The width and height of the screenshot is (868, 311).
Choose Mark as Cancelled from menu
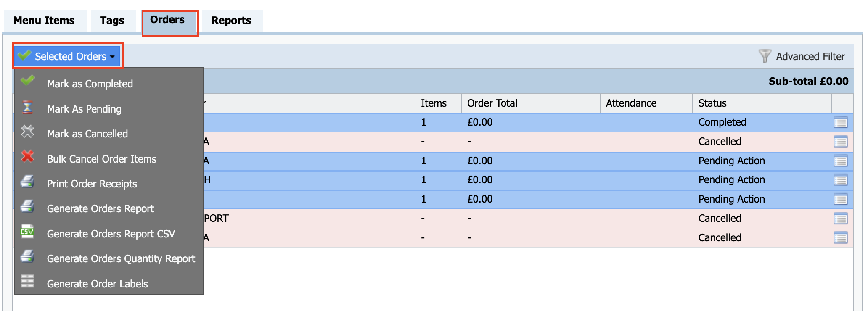pyautogui.click(x=87, y=134)
